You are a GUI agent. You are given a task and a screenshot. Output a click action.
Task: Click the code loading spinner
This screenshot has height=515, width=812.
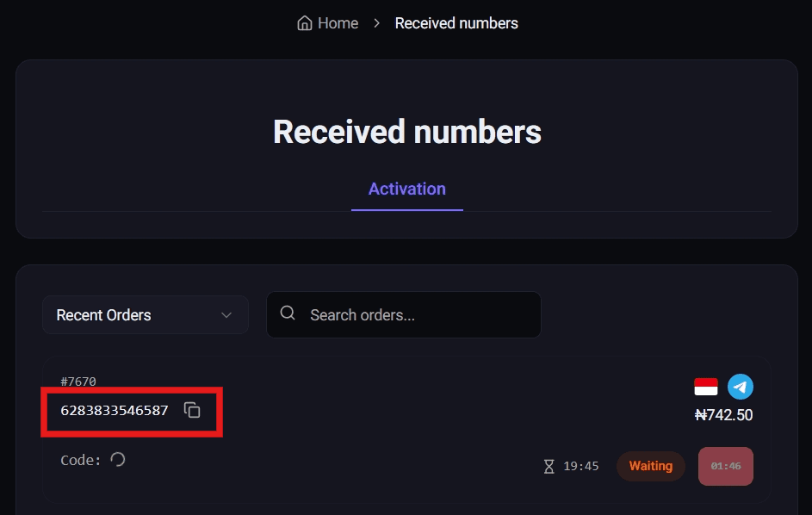118,460
